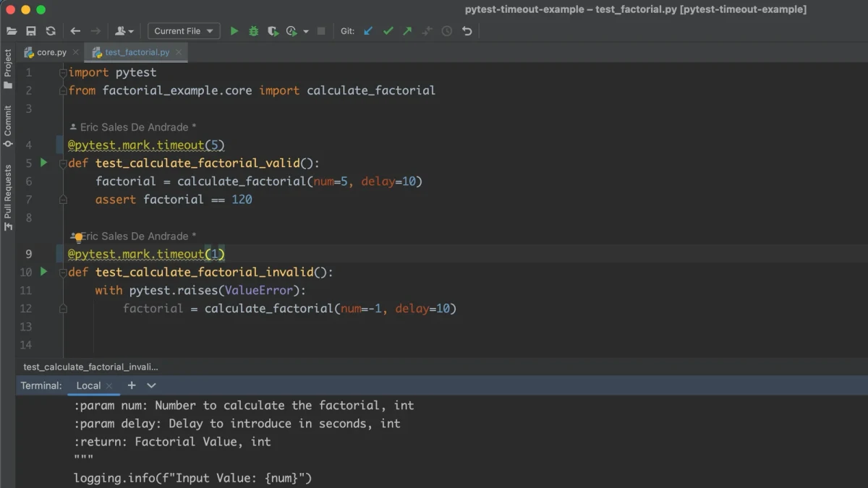This screenshot has width=868, height=488.
Task: Show Git history clock icon
Action: point(447,31)
